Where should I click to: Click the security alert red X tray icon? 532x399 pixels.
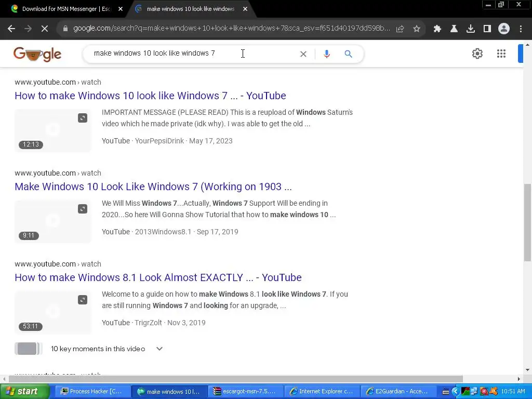click(484, 392)
